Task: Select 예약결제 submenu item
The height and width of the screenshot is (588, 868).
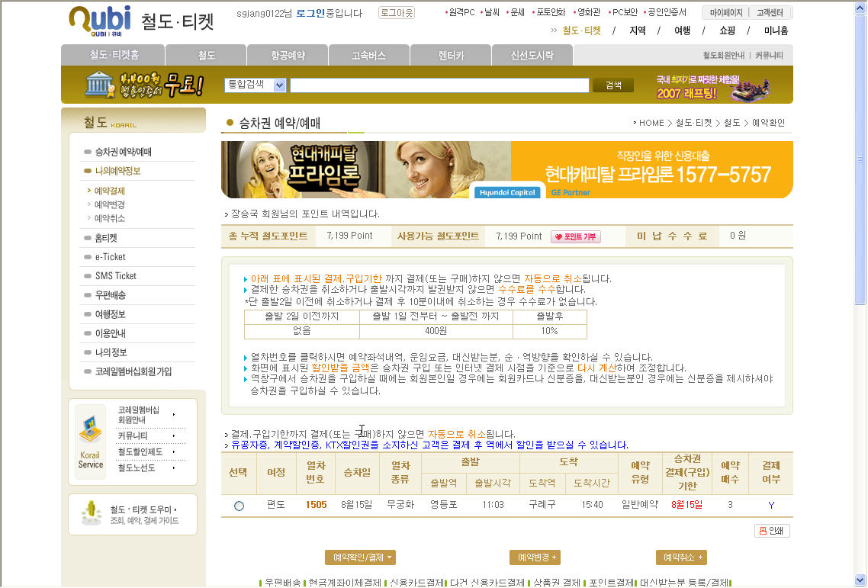Action: click(110, 191)
